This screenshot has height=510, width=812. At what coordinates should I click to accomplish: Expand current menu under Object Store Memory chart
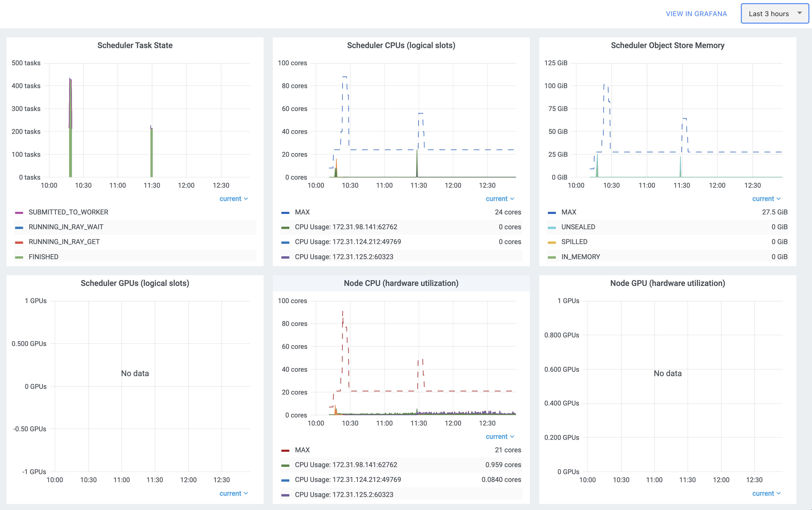click(766, 199)
